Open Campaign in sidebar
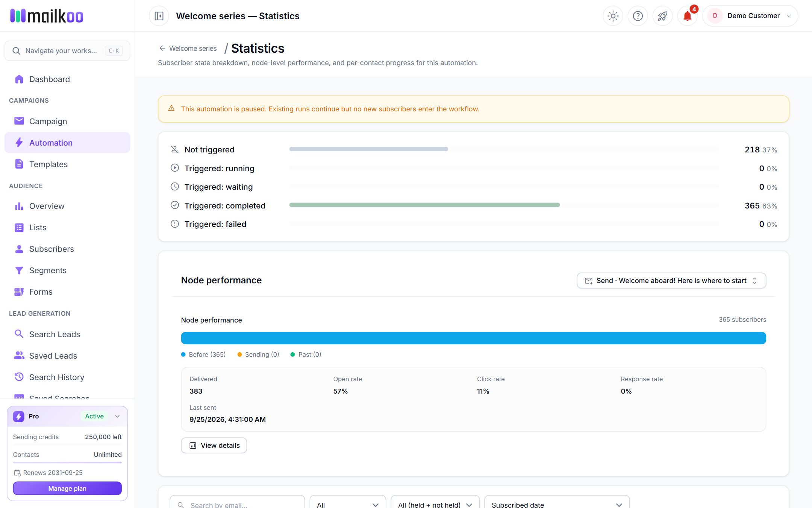812x508 pixels. click(67, 121)
